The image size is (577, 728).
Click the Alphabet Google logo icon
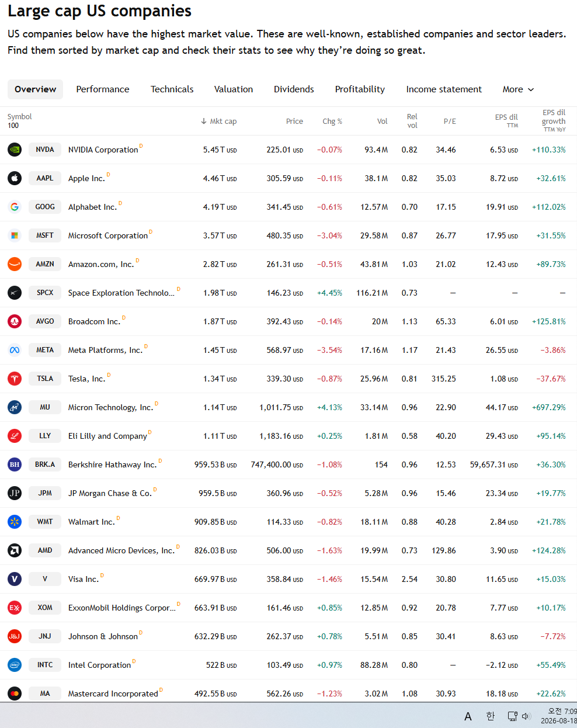pyautogui.click(x=15, y=207)
